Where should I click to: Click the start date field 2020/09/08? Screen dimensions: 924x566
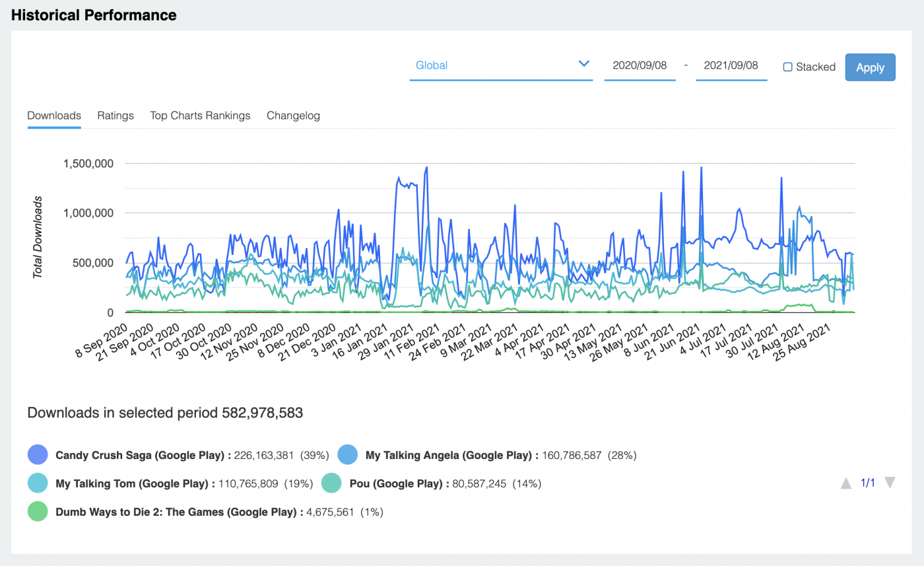tap(640, 65)
